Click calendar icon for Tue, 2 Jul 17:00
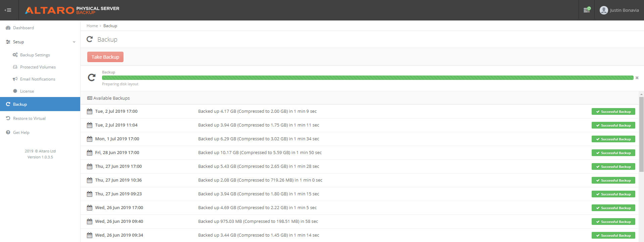The image size is (644, 242). point(90,111)
